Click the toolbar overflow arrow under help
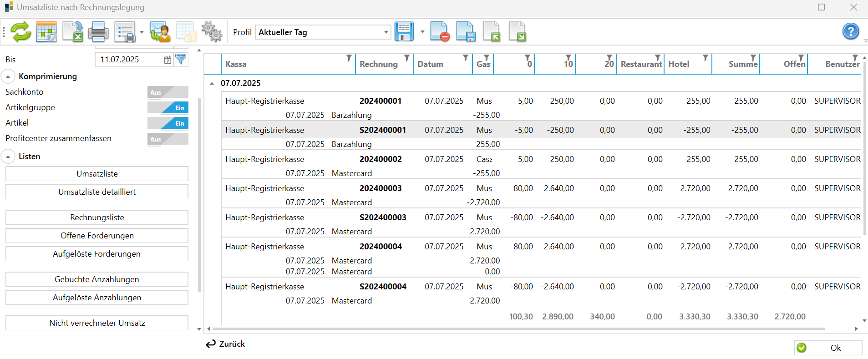The height and width of the screenshot is (359, 868). pos(866,41)
